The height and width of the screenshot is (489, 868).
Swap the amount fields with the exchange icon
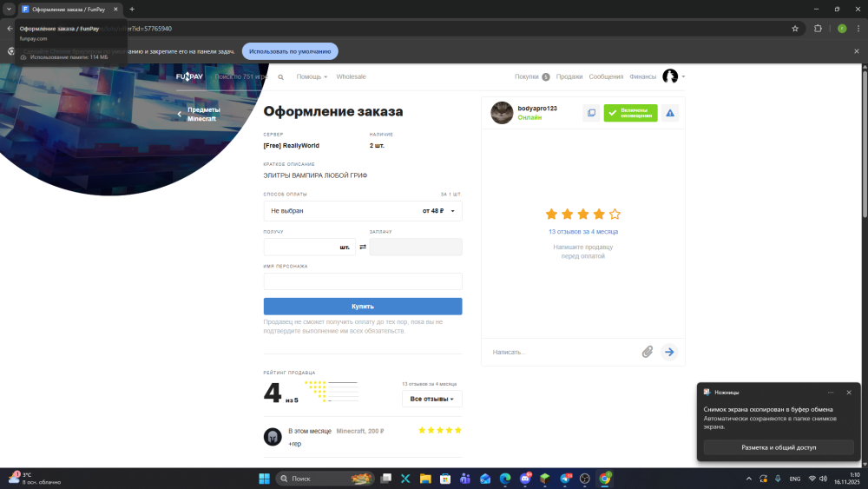pos(363,247)
